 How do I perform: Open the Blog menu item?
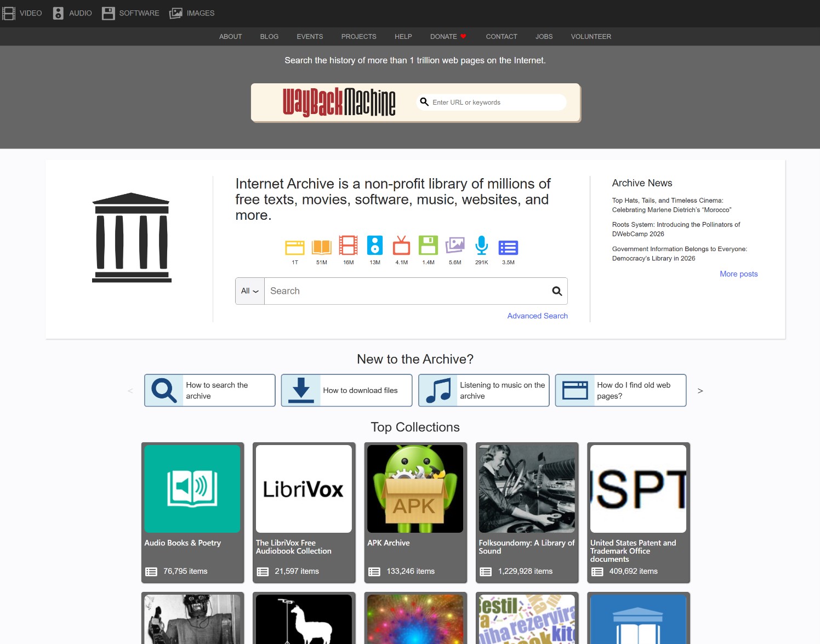pos(269,37)
